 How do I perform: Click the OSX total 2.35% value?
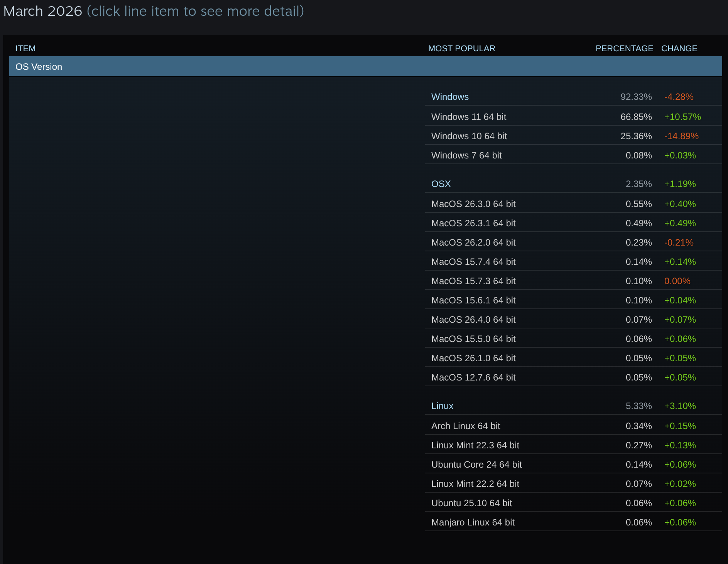coord(639,184)
